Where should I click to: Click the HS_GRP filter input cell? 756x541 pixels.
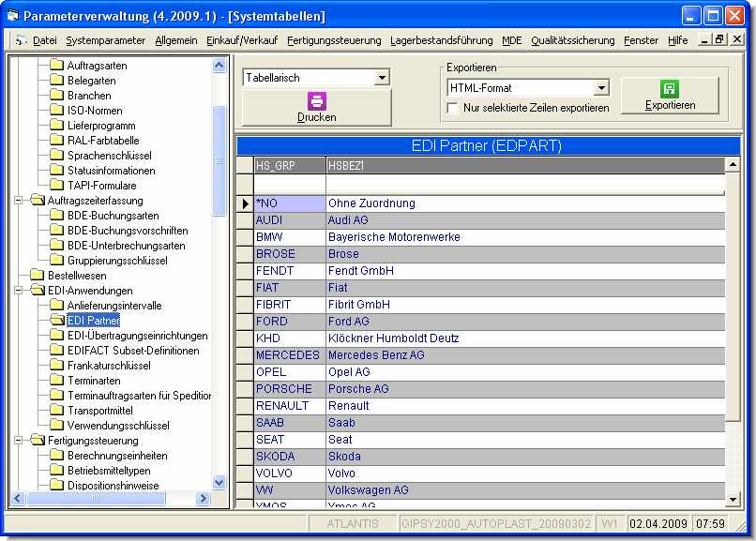pyautogui.click(x=290, y=185)
